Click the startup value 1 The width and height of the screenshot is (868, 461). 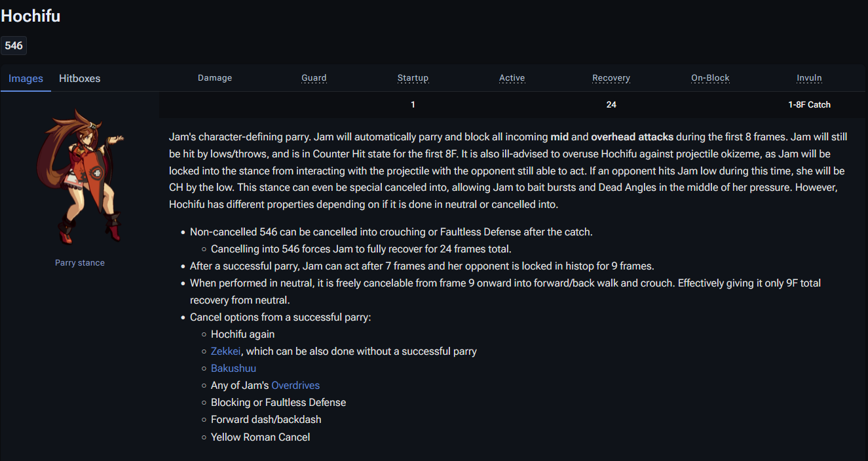413,105
